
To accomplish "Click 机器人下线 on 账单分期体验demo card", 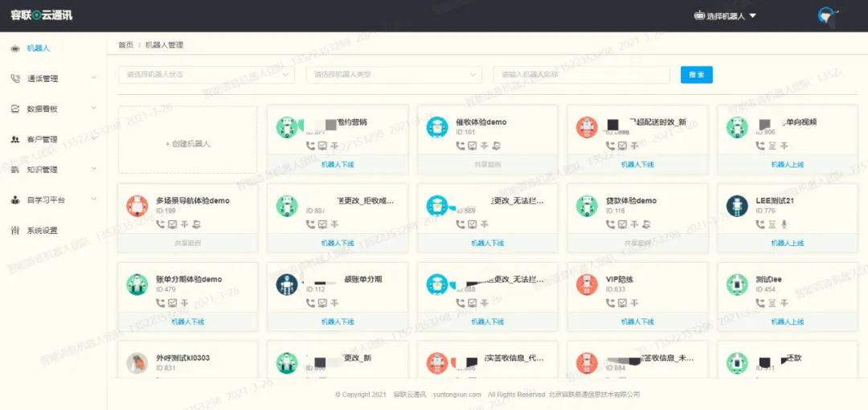I will (x=187, y=322).
